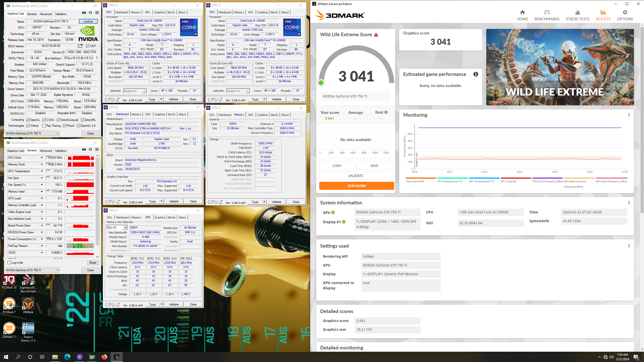Click warning triangle next to Wild Life Extreme Score
Screen dimensions: 644x362
[x=376, y=35]
